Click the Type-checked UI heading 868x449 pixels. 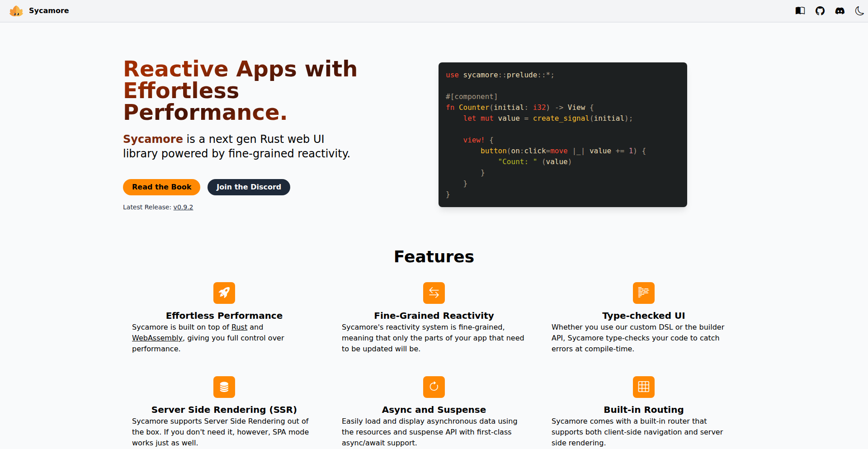(x=644, y=316)
